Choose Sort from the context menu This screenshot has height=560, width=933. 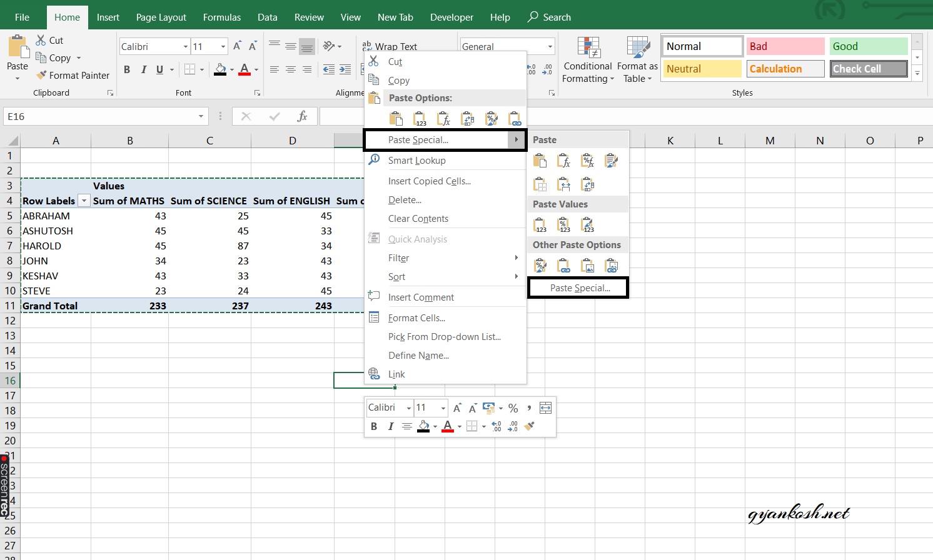pos(396,277)
